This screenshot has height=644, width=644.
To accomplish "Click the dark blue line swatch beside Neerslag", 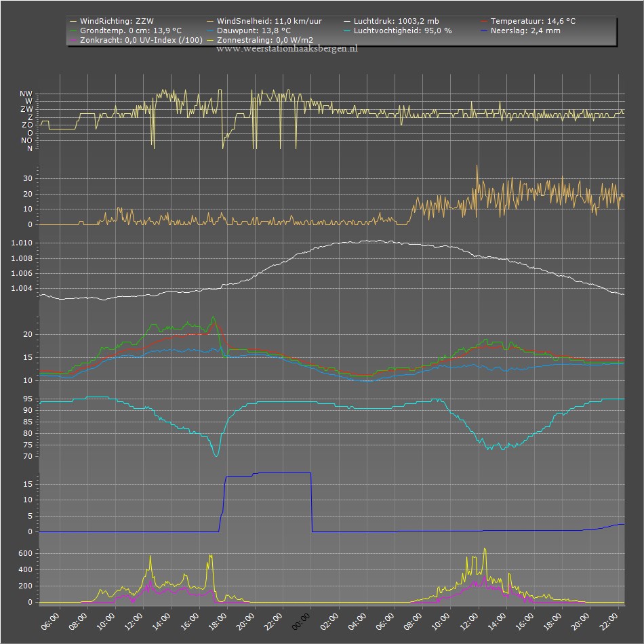I will pos(484,31).
